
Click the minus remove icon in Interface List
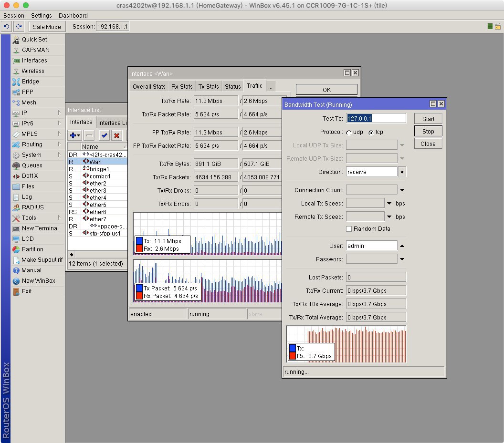(89, 135)
